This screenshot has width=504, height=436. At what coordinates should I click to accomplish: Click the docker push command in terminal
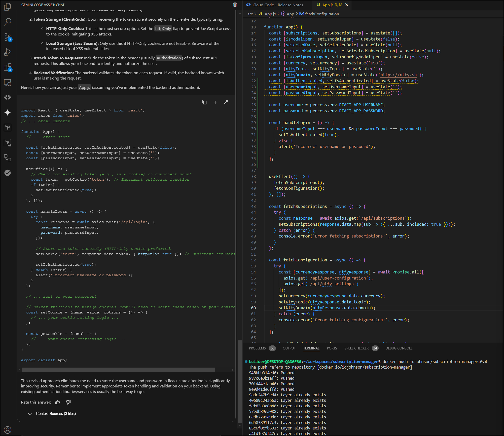coord(435,362)
